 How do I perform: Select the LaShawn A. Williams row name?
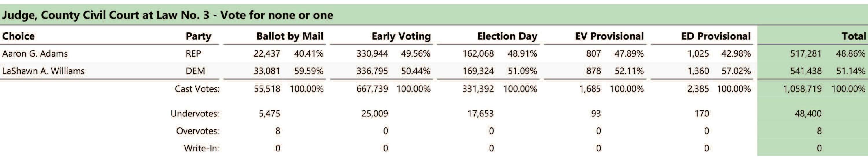pyautogui.click(x=43, y=71)
